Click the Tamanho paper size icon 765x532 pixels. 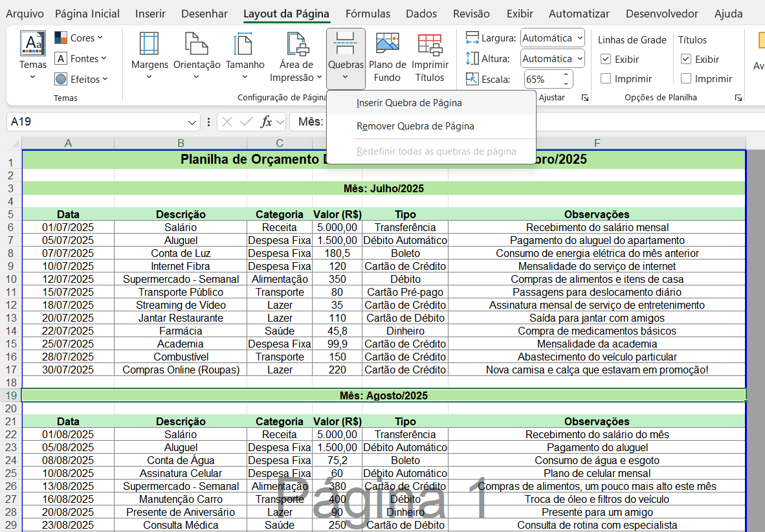point(244,45)
